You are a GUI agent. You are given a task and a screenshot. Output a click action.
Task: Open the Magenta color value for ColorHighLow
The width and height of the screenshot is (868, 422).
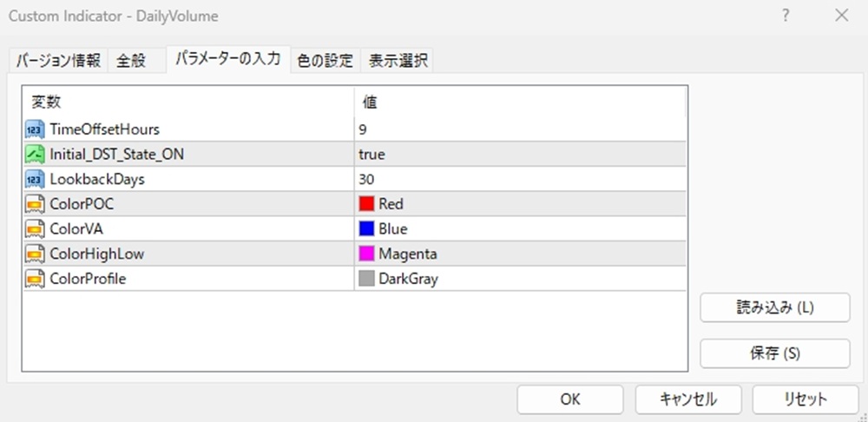[x=407, y=254]
